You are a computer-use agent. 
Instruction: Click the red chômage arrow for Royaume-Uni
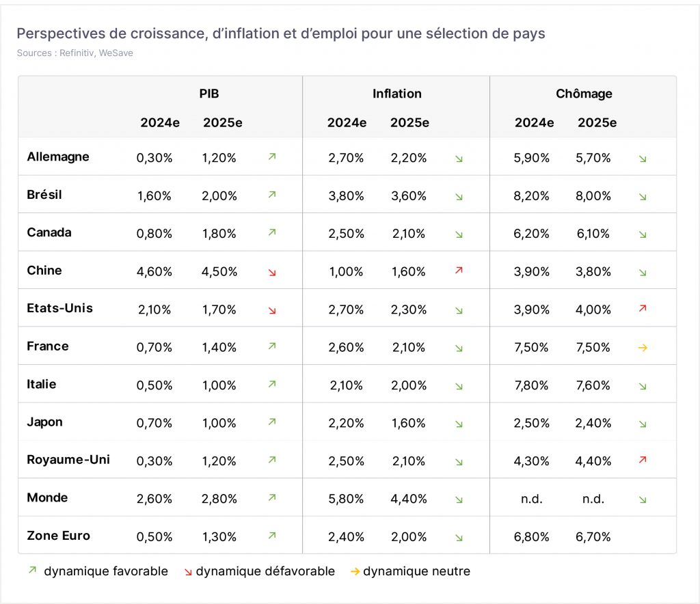643,459
